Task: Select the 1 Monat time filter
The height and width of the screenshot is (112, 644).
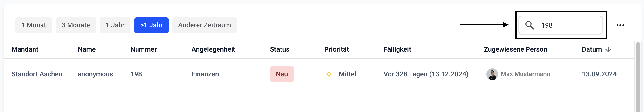Action: pyautogui.click(x=34, y=25)
